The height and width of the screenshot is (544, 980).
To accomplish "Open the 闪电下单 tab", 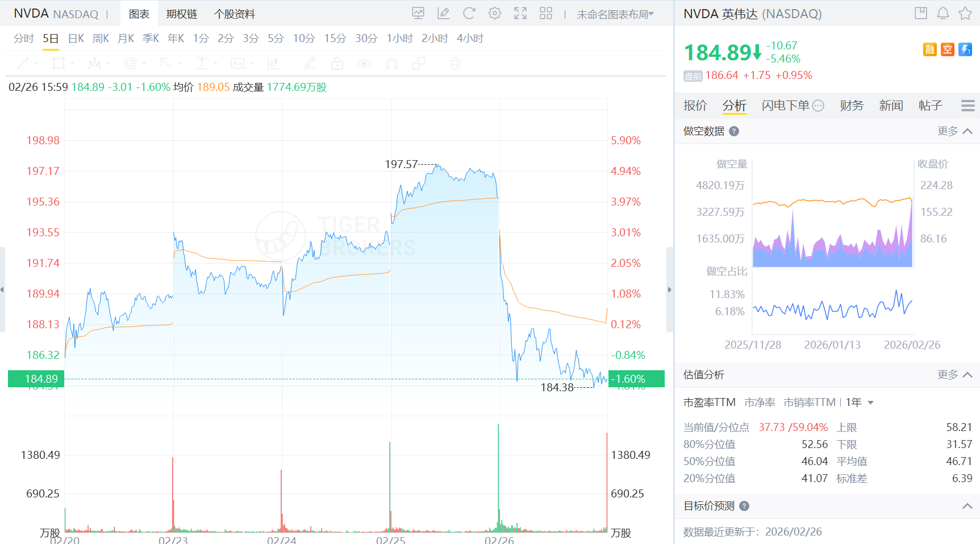I will 786,106.
